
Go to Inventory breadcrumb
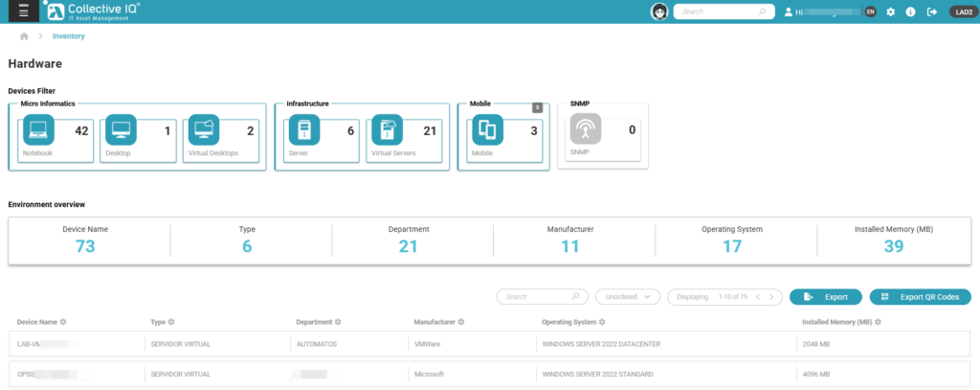point(69,36)
